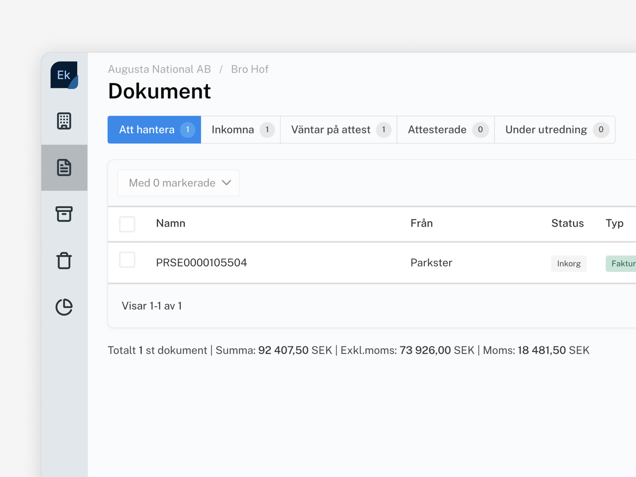This screenshot has width=636, height=477.
Task: Click the Ek app logo
Action: [64, 75]
